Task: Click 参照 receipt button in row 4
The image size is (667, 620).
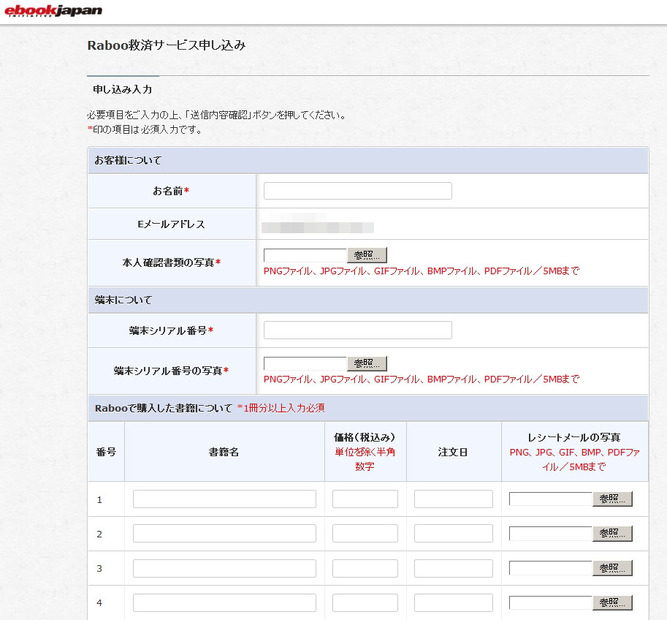Action: (x=613, y=603)
